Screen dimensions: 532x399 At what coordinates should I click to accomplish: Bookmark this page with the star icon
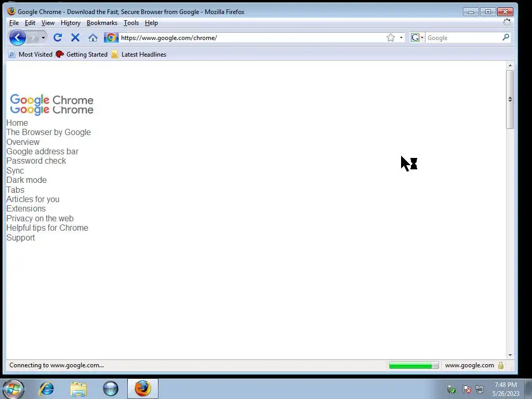click(x=391, y=37)
